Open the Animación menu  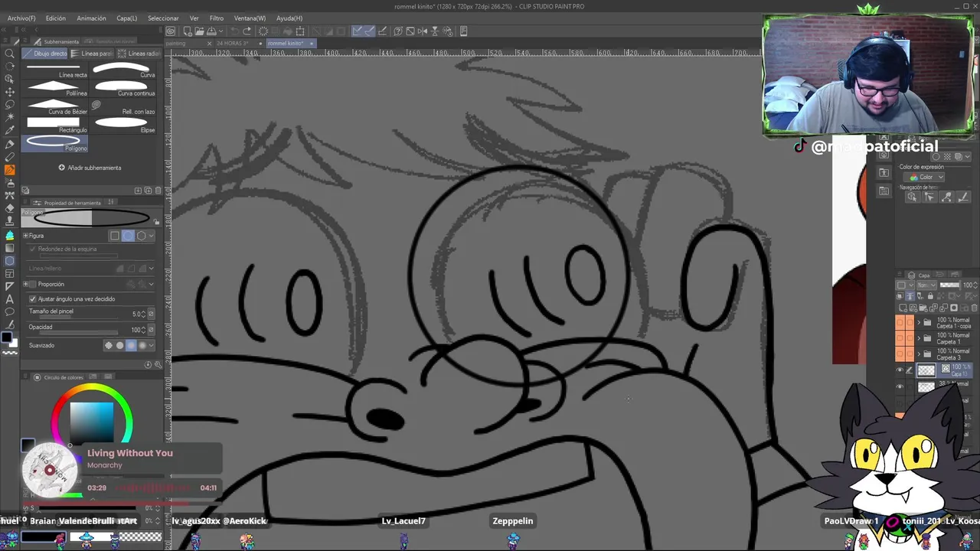click(91, 18)
